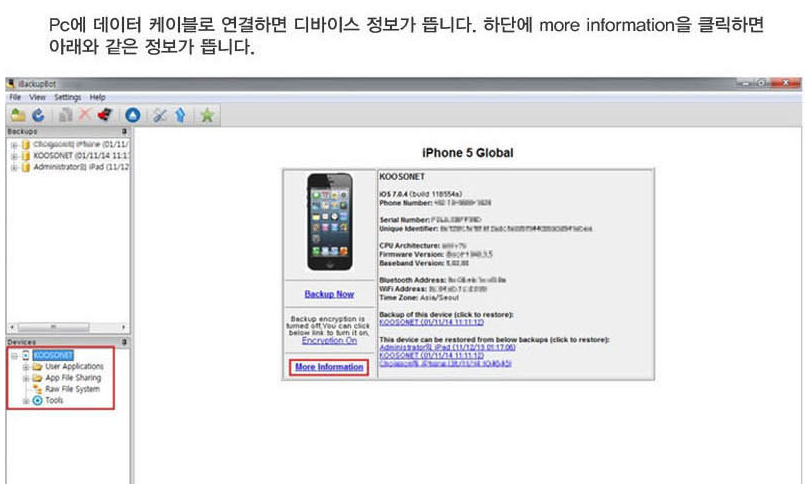
Task: Click the Backups scrollbar left arrow
Action: tap(12, 327)
